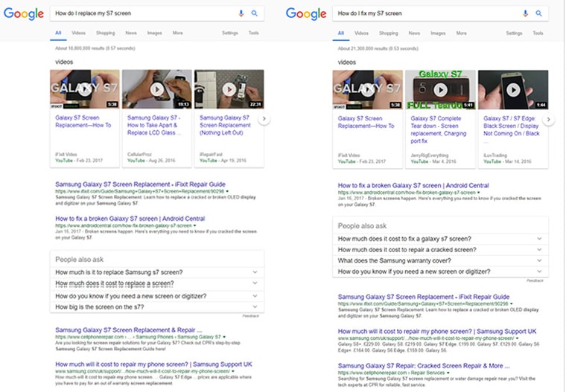The image size is (566, 392).
Task: Select the Shopping tab in left search page
Action: click(x=106, y=33)
